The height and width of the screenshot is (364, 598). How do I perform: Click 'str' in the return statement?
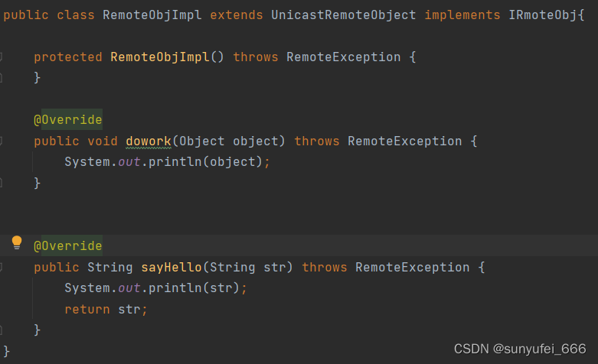coord(129,309)
